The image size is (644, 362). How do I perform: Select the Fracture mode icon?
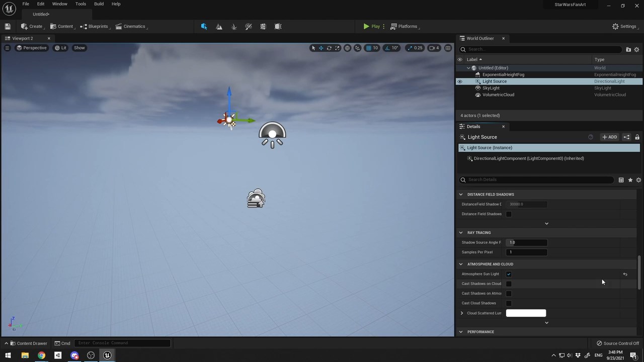point(263,26)
